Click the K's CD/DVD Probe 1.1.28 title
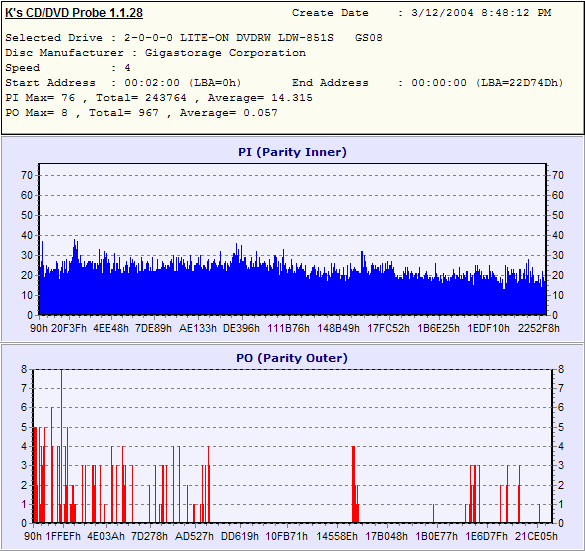This screenshot has height=551, width=585. tap(74, 13)
